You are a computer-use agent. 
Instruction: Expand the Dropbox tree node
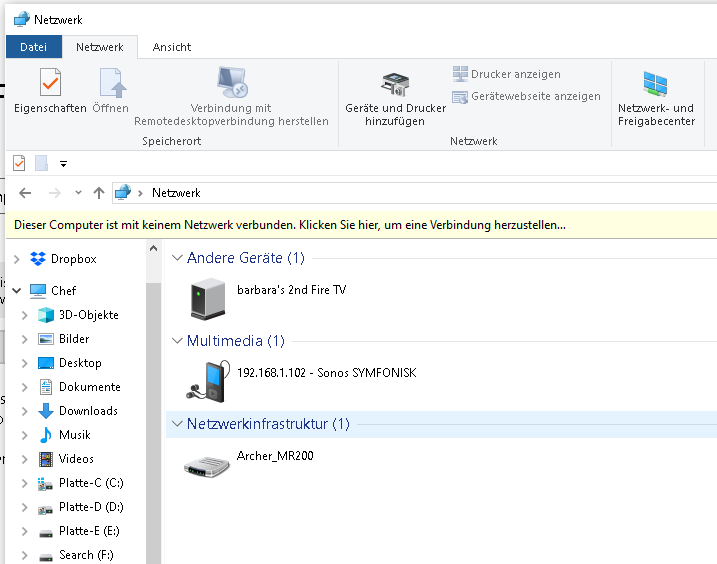pos(17,259)
